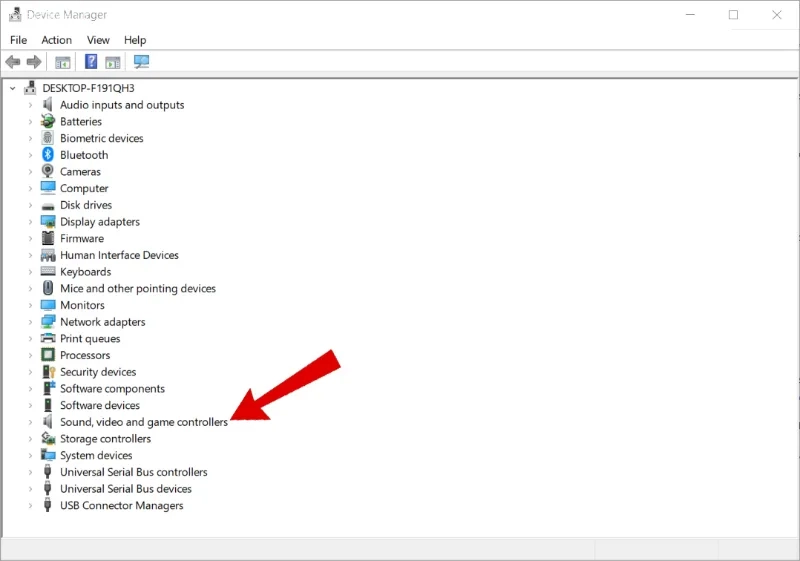This screenshot has width=800, height=561.
Task: Expand the Monitors chevron
Action: [x=30, y=305]
